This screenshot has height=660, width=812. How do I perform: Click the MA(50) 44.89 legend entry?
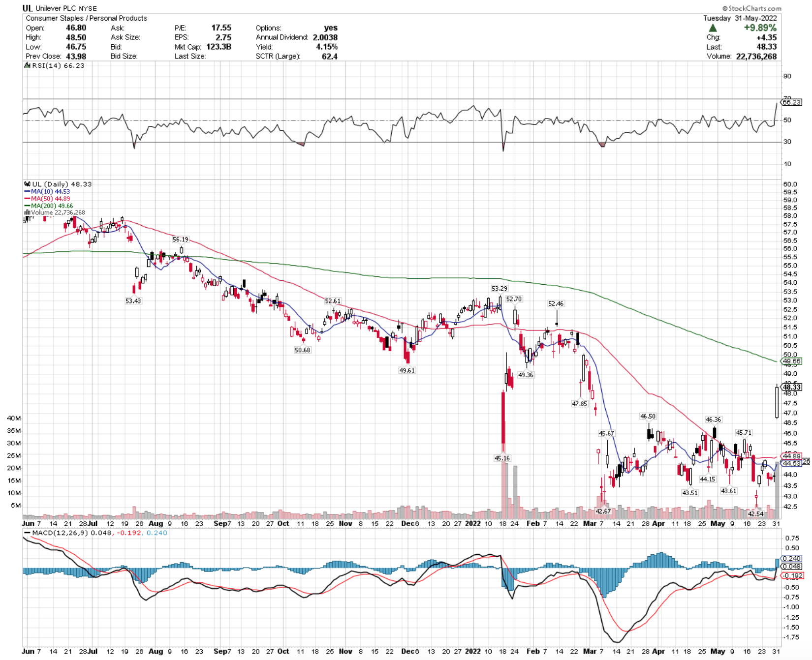point(47,199)
